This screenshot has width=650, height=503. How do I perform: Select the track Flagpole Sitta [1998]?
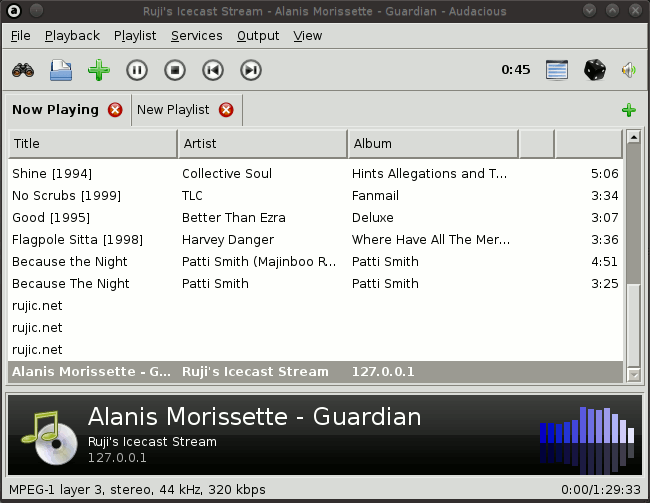pos(77,240)
